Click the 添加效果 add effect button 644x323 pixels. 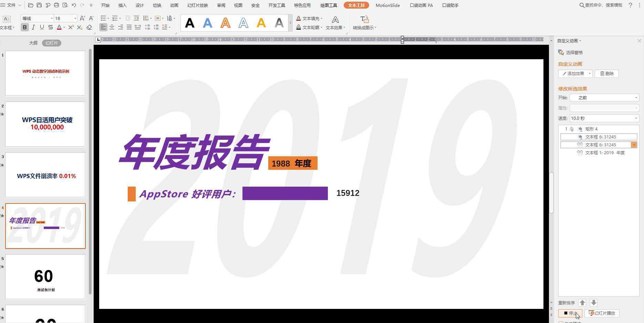(575, 74)
